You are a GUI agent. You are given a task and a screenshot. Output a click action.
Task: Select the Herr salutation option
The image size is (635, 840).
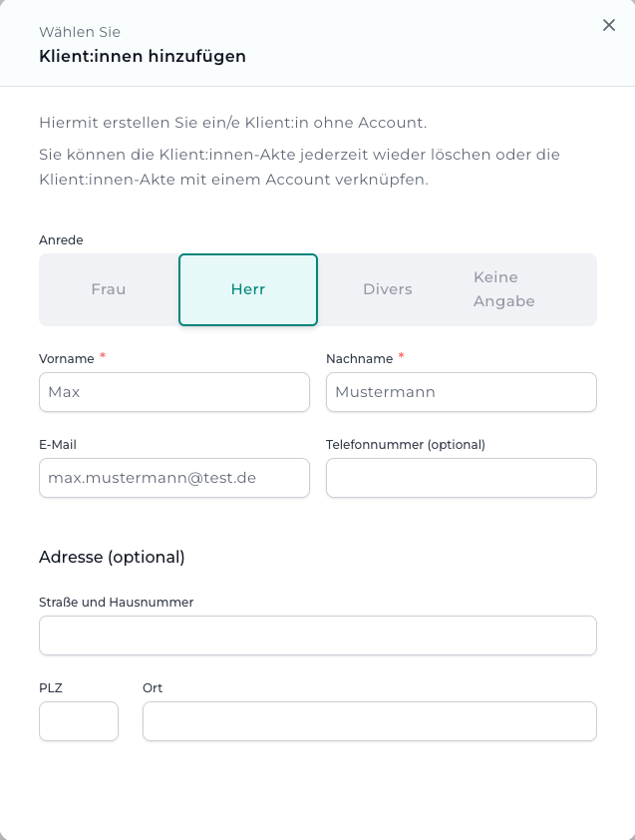point(247,289)
